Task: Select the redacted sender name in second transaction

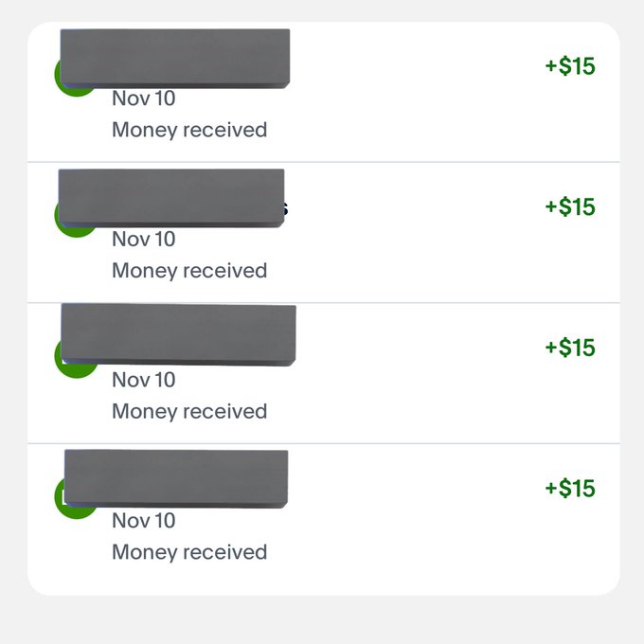Action: (x=171, y=198)
